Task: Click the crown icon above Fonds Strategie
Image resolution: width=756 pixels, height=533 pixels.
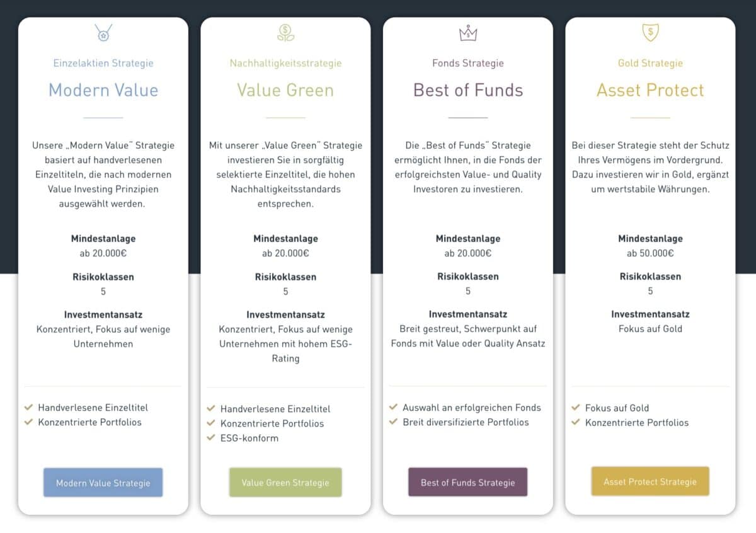Action: click(x=467, y=32)
